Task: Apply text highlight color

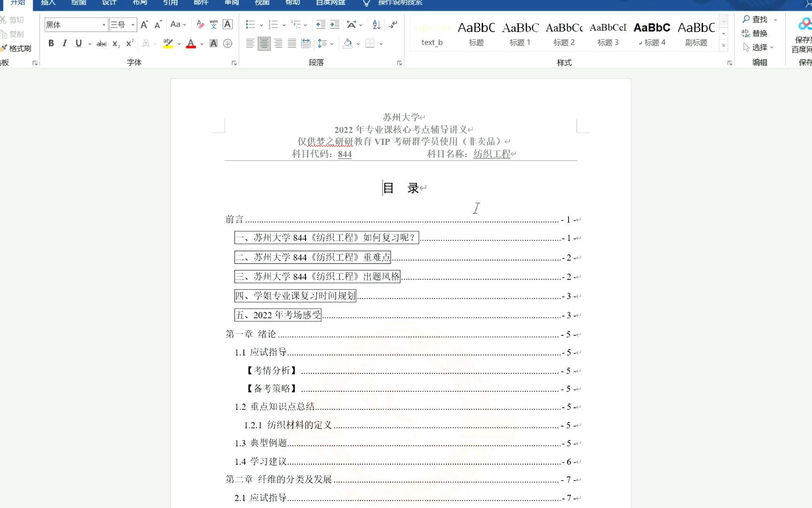Action: click(168, 44)
